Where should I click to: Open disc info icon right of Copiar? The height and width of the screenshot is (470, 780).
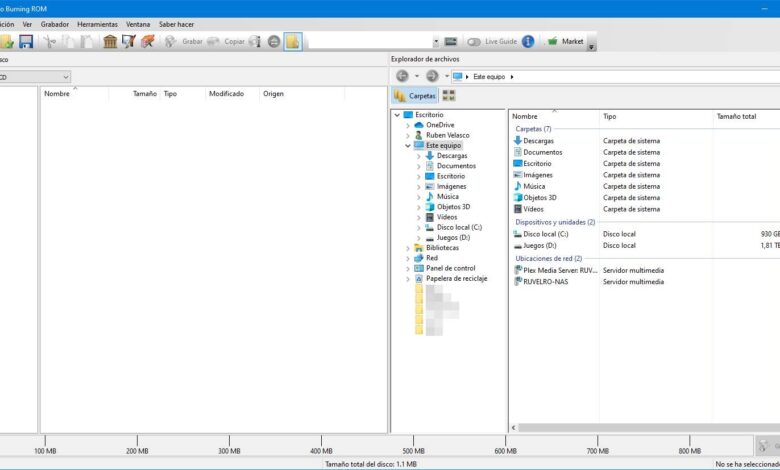click(x=255, y=42)
